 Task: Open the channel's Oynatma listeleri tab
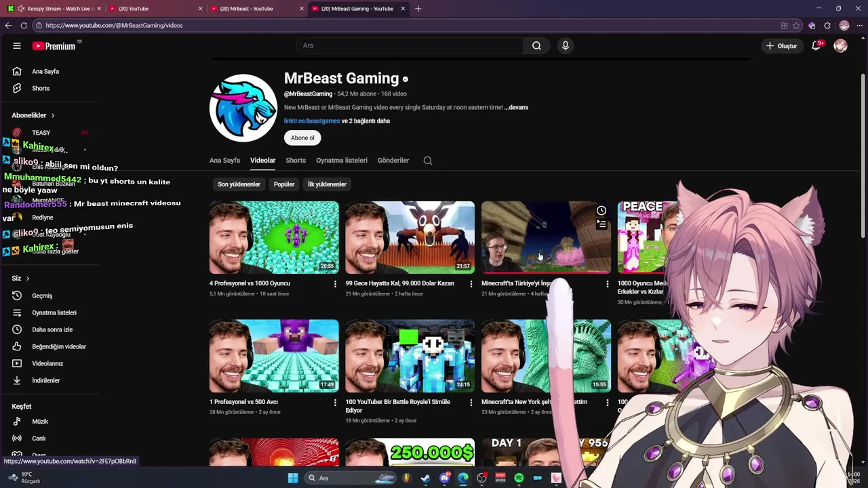point(342,161)
